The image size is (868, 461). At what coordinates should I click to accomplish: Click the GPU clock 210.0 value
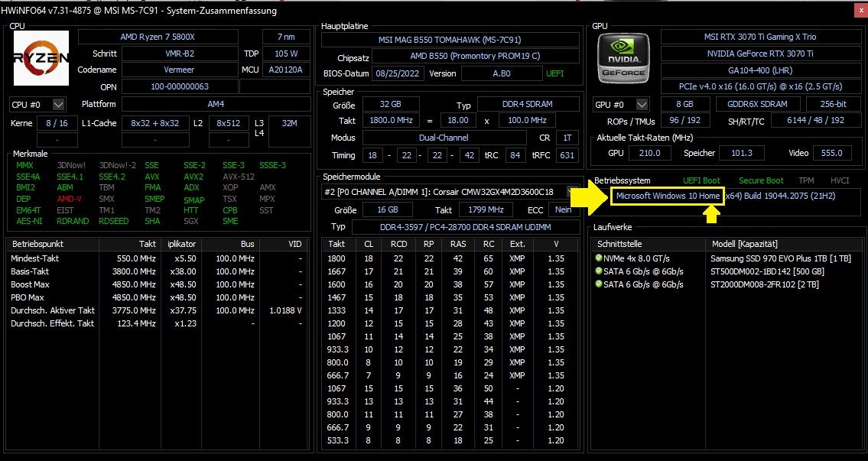650,154
